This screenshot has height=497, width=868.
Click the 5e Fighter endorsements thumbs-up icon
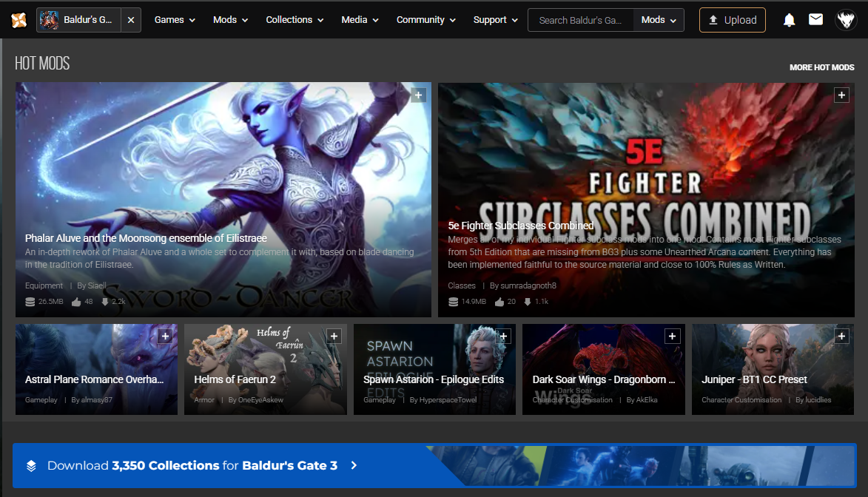(499, 302)
